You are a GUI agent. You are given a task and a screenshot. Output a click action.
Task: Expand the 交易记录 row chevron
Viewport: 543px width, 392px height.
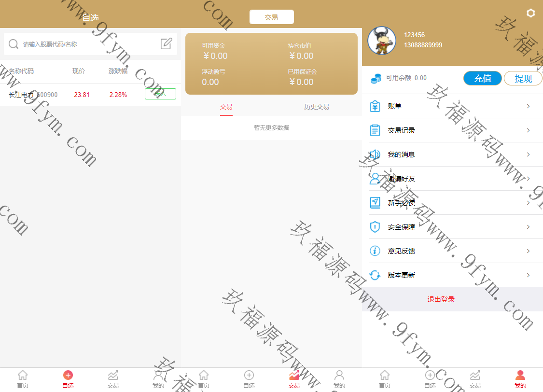click(529, 130)
